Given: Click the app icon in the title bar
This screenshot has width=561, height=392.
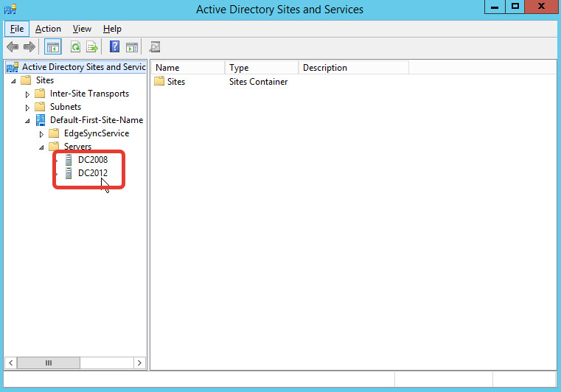Looking at the screenshot, I should [10, 9].
